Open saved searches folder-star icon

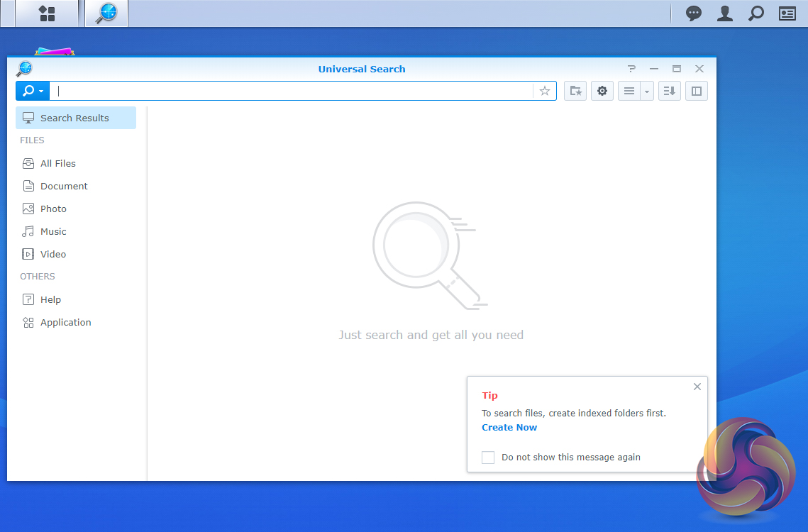[x=575, y=91]
